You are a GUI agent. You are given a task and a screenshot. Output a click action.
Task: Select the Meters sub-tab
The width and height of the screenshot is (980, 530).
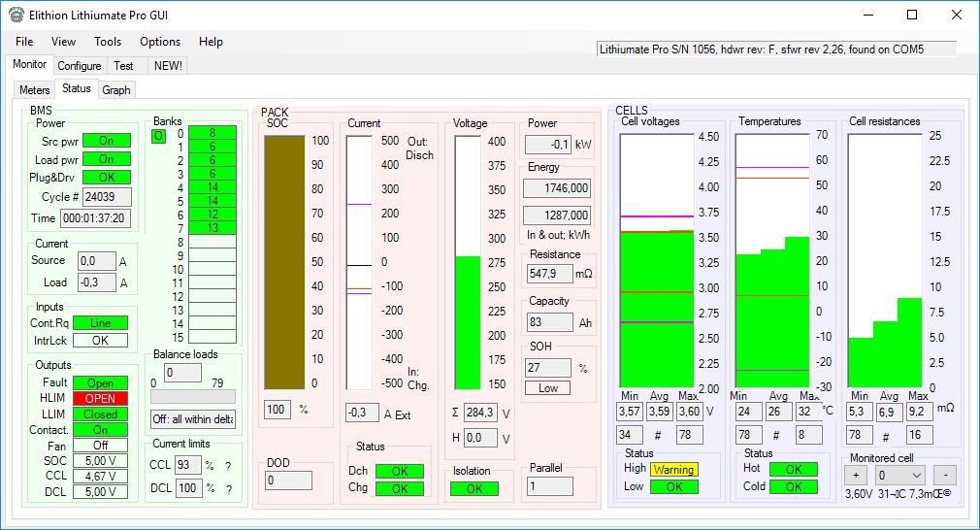(x=35, y=90)
